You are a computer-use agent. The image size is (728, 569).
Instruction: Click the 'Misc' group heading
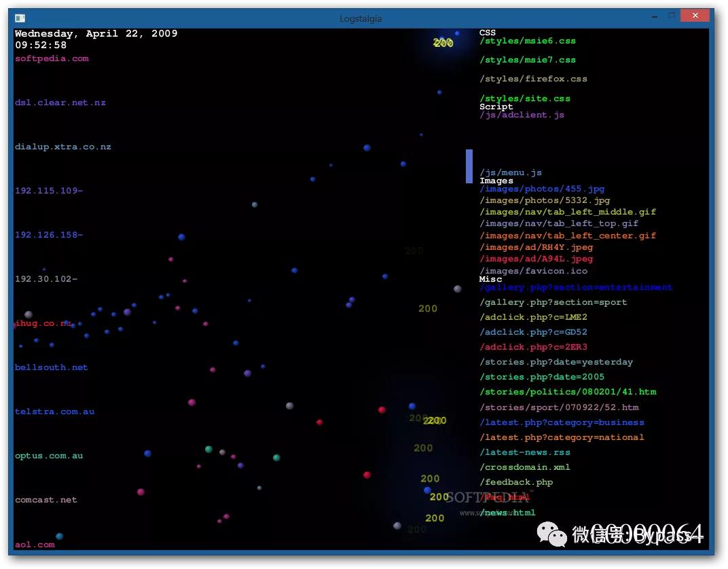point(491,279)
